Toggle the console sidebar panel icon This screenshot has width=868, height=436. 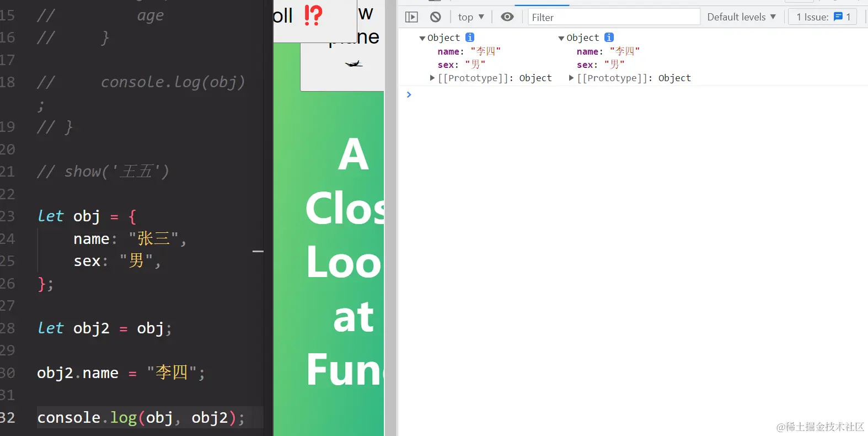tap(411, 17)
